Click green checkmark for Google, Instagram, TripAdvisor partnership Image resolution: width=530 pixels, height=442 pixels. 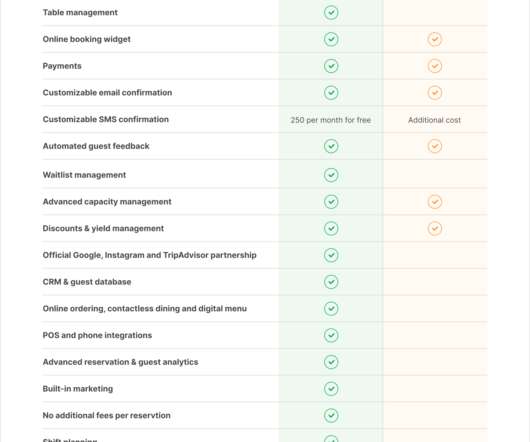click(331, 255)
